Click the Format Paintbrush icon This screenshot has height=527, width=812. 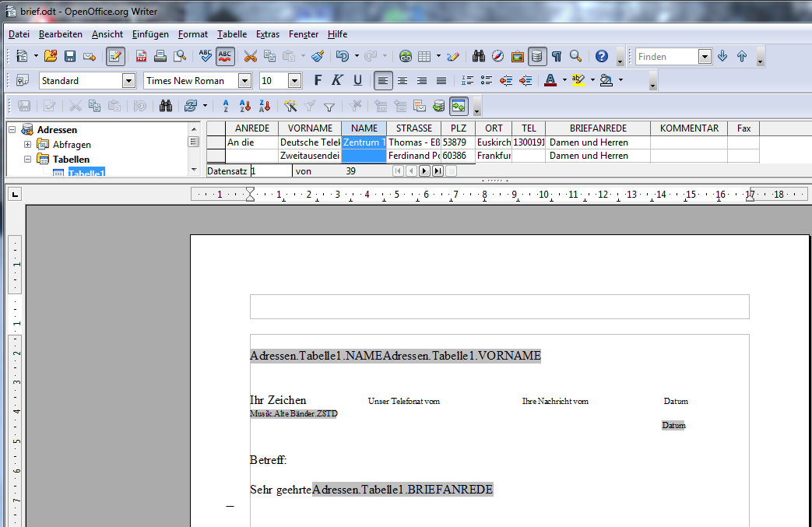tap(318, 56)
